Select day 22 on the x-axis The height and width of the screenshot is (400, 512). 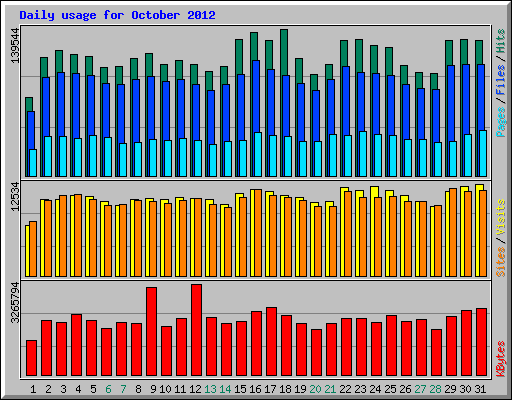tap(345, 389)
